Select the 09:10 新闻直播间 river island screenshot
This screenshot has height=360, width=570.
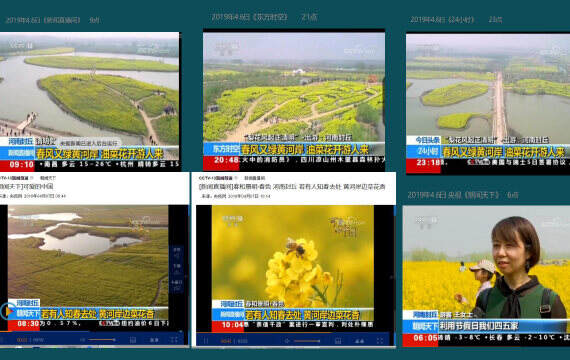(x=89, y=101)
